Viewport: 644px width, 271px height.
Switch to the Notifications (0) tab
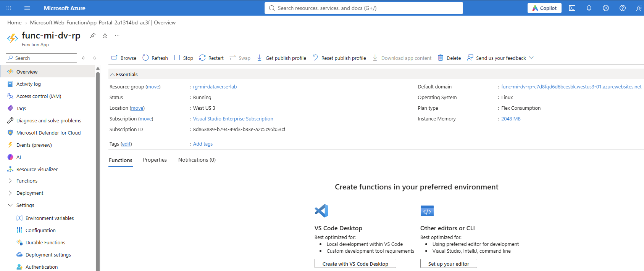click(197, 160)
